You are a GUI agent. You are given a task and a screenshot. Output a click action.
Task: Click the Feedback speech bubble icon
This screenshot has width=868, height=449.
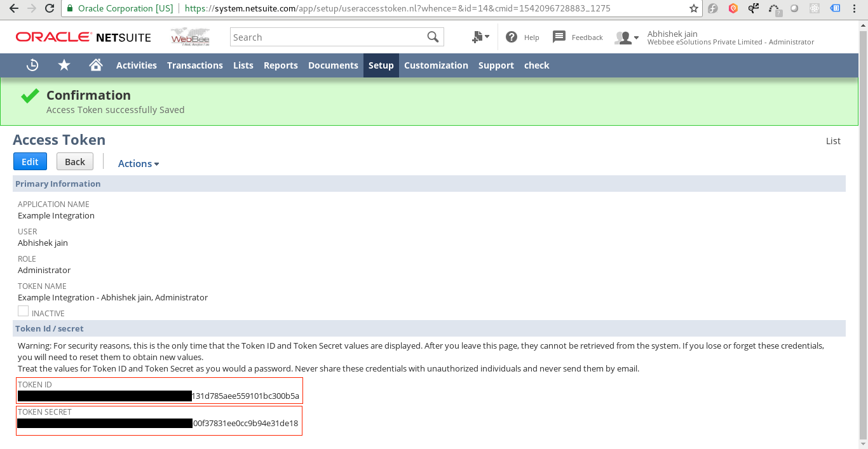point(559,37)
